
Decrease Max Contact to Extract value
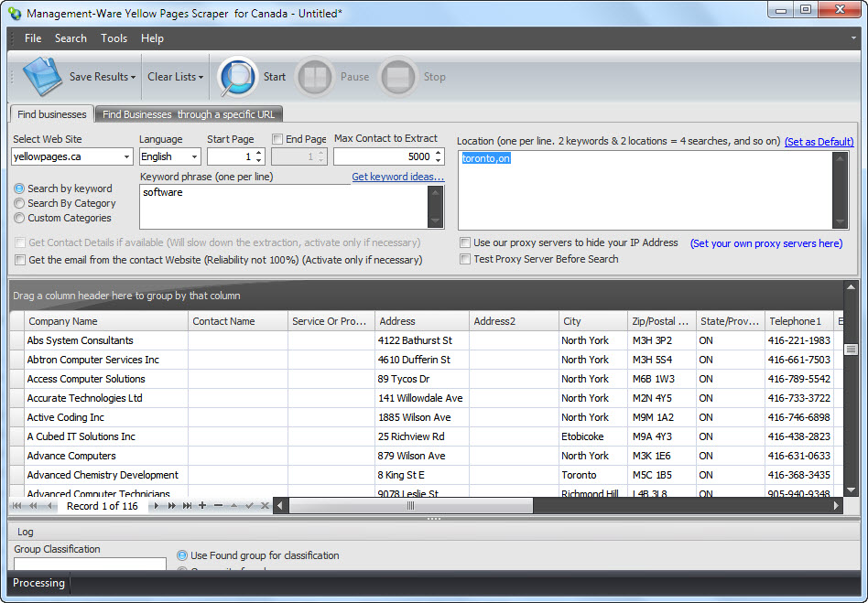(439, 160)
